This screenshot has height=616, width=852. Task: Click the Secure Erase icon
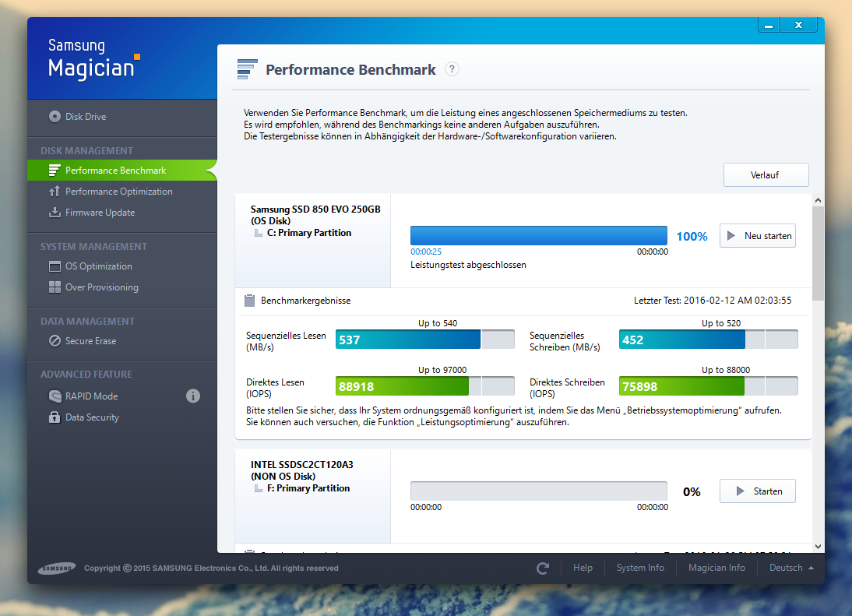click(55, 341)
